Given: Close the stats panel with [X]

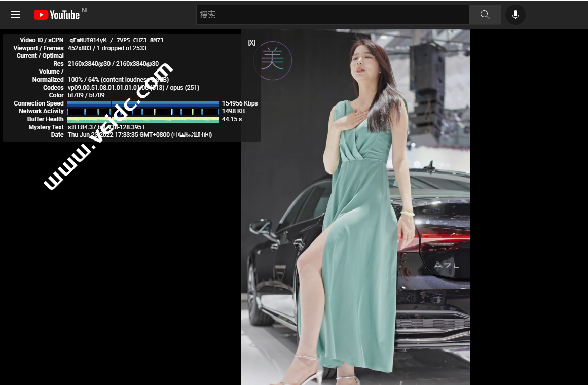Looking at the screenshot, I should click(251, 43).
